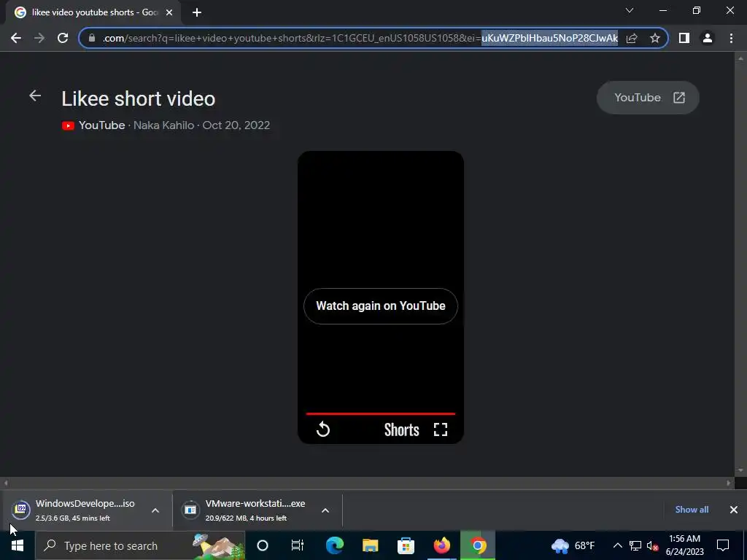Open the browser side panel
Viewport: 747px width, 560px height.
pyautogui.click(x=684, y=38)
